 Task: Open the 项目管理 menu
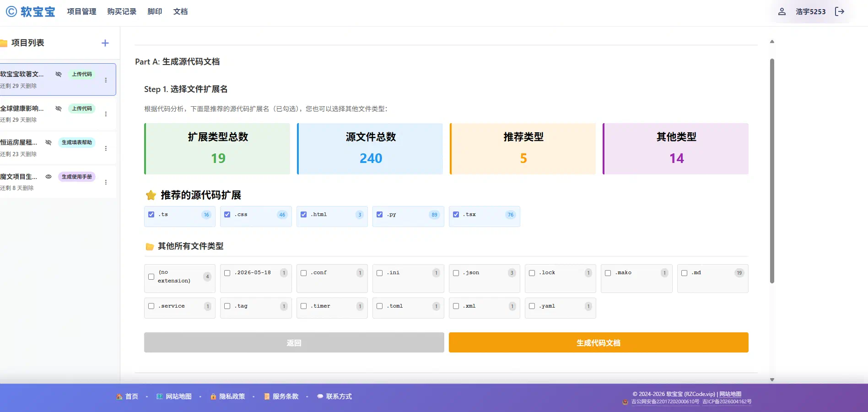pos(81,11)
